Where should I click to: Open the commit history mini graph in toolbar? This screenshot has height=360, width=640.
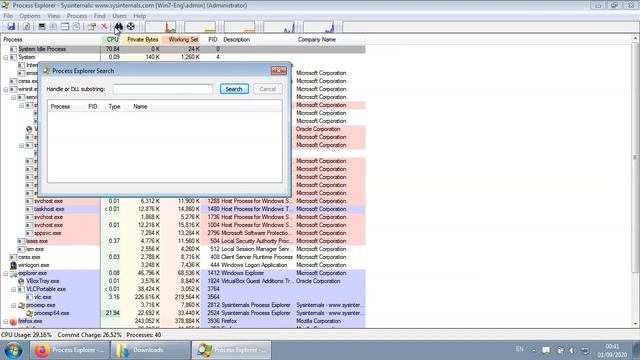pos(200,27)
